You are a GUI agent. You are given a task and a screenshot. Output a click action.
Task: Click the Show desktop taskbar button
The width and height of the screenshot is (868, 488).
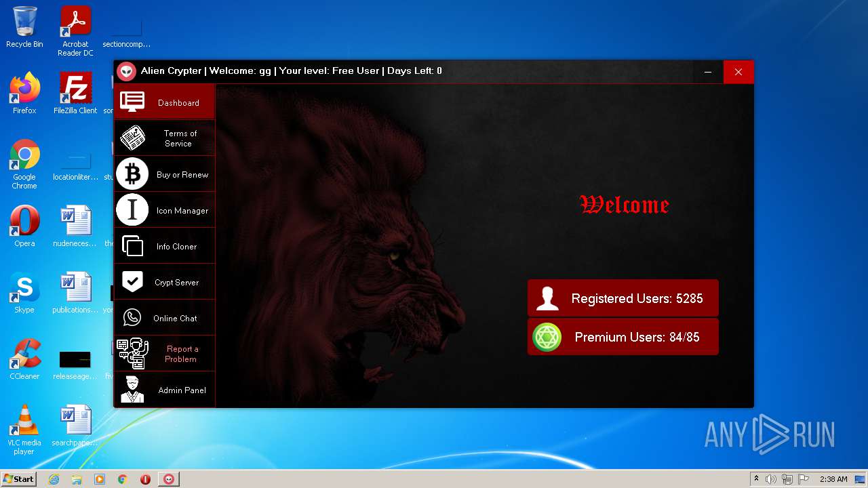(861, 479)
